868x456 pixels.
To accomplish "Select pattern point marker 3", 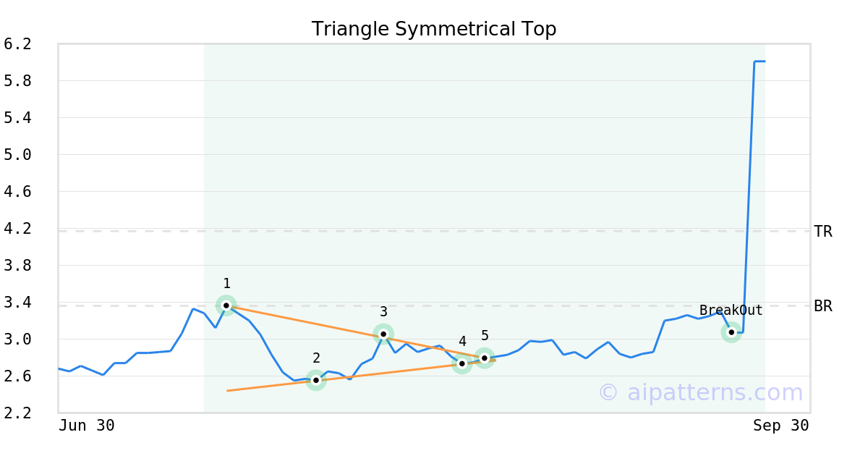I will pos(383,334).
